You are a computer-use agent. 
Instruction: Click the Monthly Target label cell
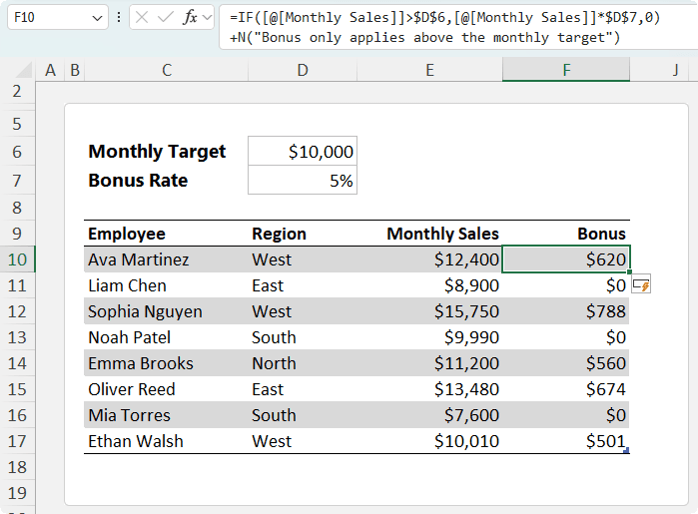click(166, 151)
